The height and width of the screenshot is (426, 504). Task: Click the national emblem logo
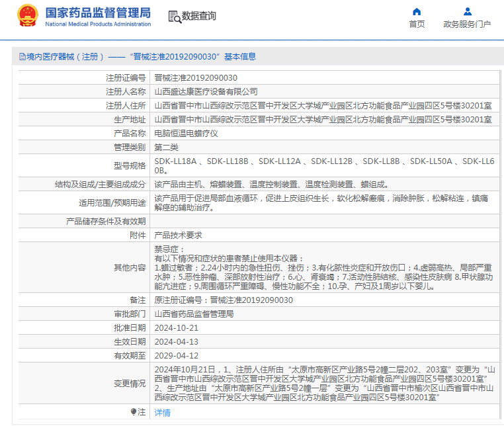point(28,16)
